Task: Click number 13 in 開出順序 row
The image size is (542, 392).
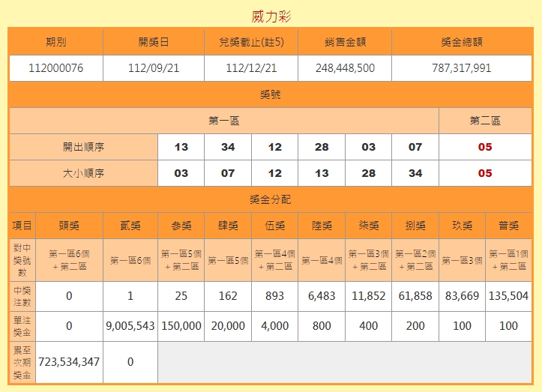Action: point(181,147)
